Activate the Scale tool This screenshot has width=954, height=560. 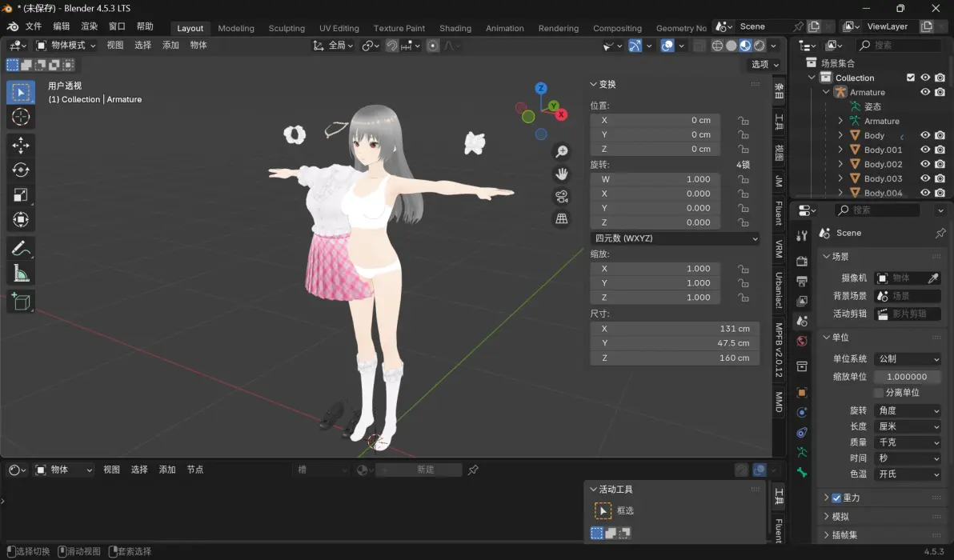21,194
